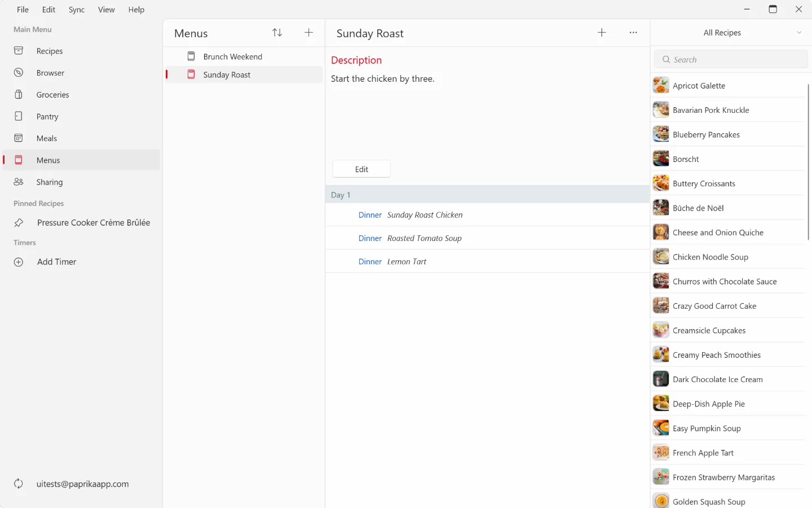812x508 pixels.
Task: Select the Pantry icon in sidebar
Action: pyautogui.click(x=19, y=116)
